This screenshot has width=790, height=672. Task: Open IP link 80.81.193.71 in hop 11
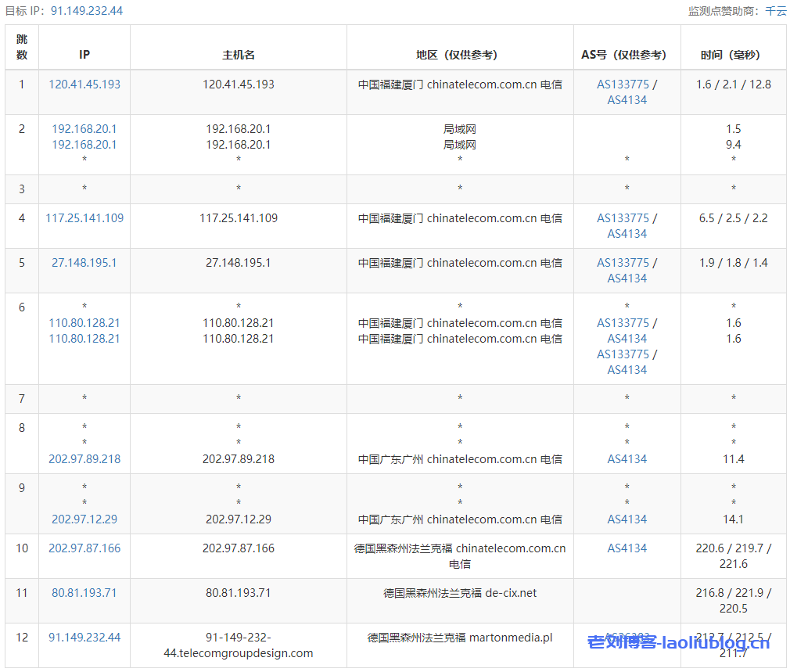click(84, 593)
